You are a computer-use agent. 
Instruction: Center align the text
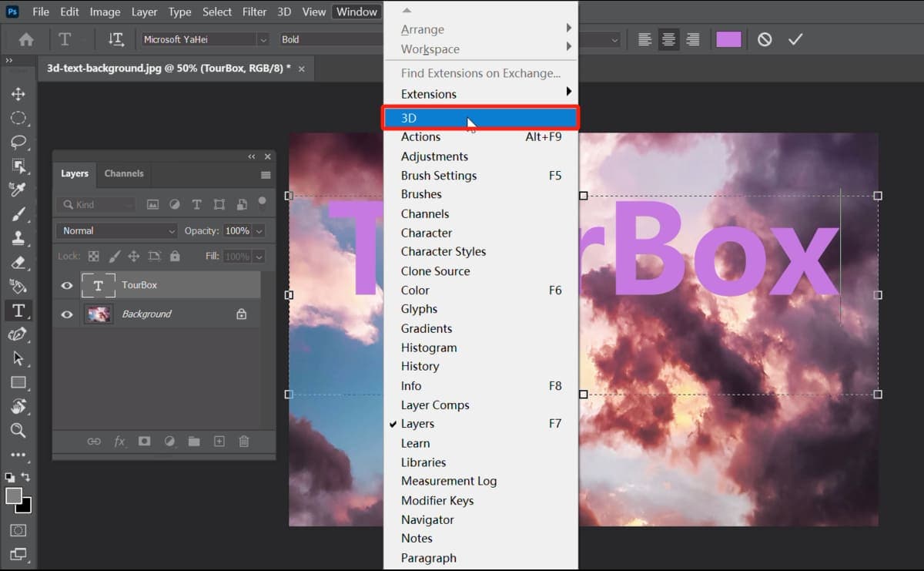point(669,39)
